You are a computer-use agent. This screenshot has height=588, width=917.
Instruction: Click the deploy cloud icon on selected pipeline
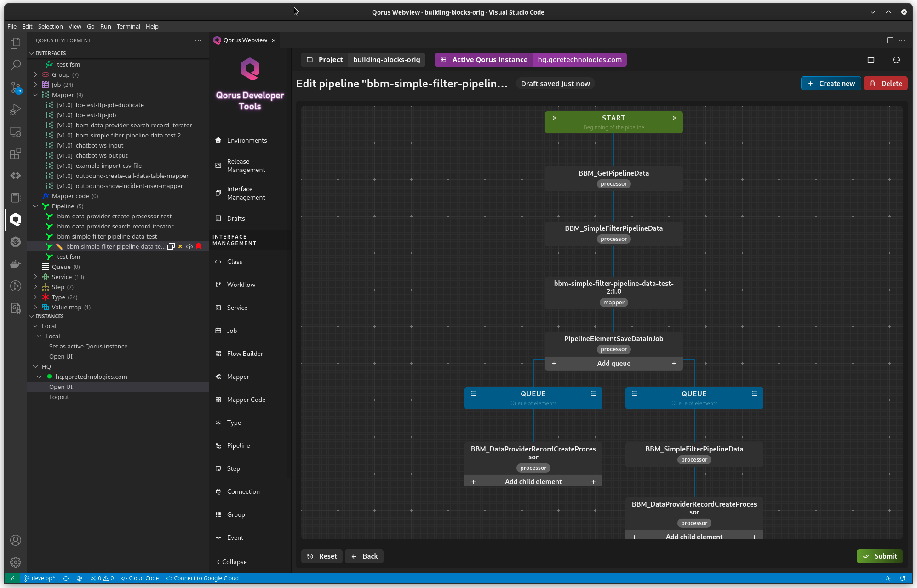[189, 247]
